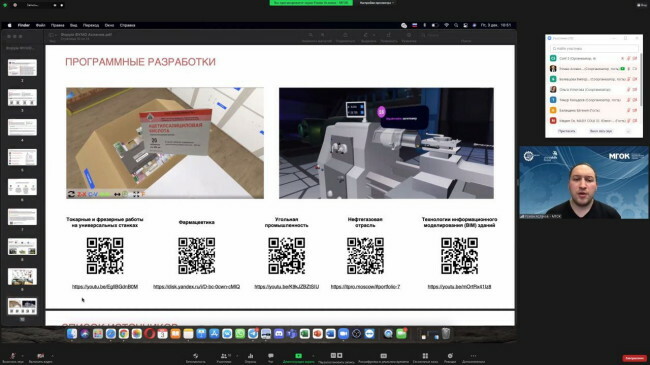Open the Participants panel icon
650x365 pixels.
pyautogui.click(x=224, y=356)
